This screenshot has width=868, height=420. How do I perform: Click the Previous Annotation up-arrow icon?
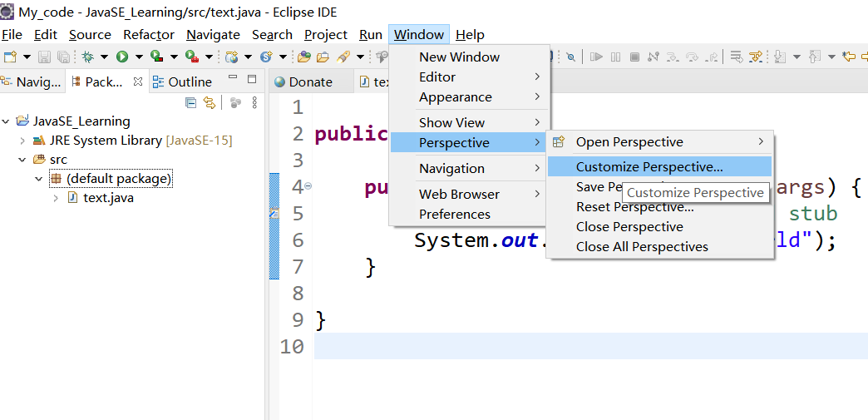tap(814, 57)
